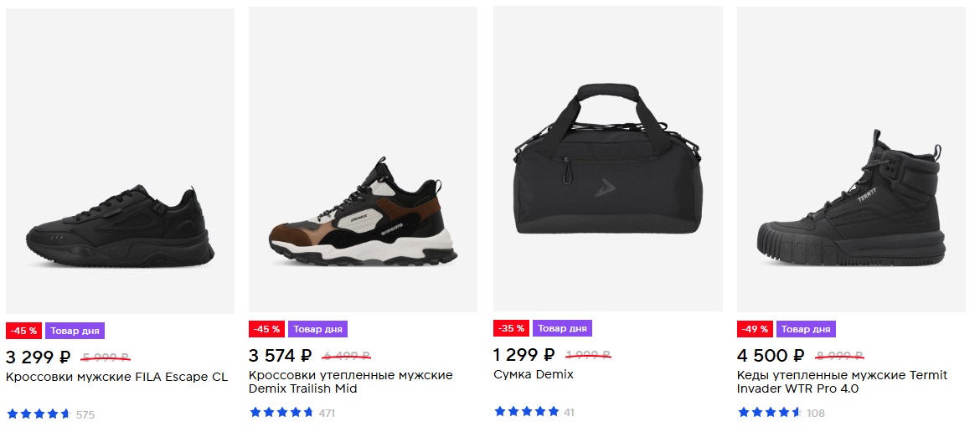This screenshot has height=432, width=980.
Task: Click star rating of Demix Trailish Mid
Action: coord(281,412)
